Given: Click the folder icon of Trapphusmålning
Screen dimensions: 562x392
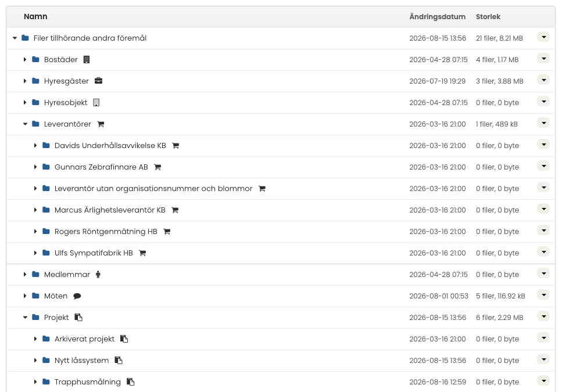Looking at the screenshot, I should point(46,382).
